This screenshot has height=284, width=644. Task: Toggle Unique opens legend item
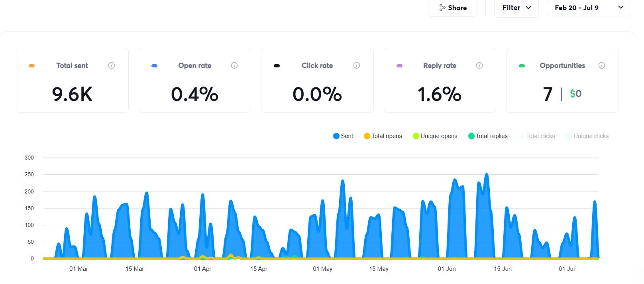pos(435,136)
